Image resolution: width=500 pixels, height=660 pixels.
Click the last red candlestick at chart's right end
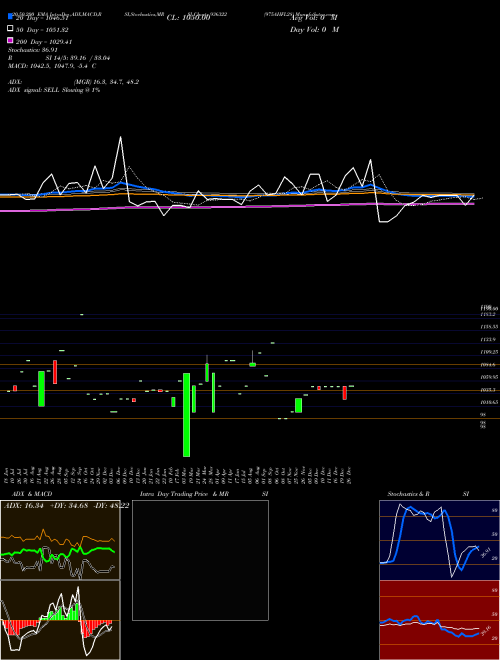click(345, 393)
